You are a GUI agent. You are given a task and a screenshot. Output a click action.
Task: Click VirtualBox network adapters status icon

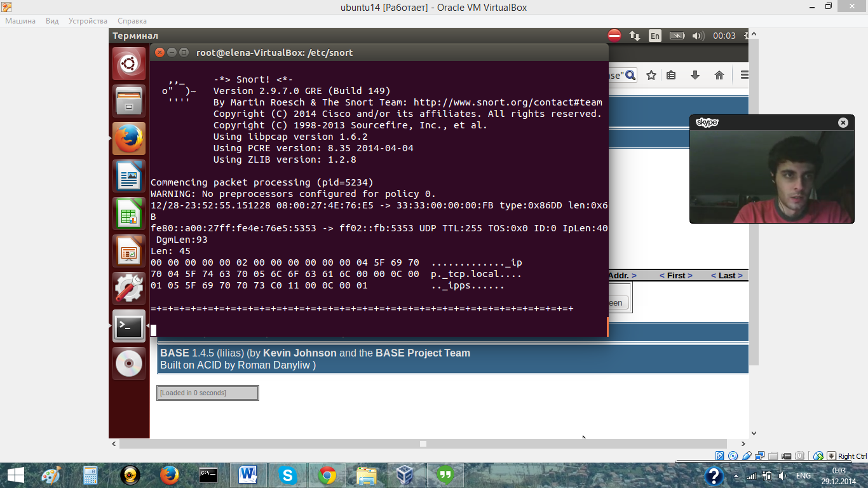(760, 456)
